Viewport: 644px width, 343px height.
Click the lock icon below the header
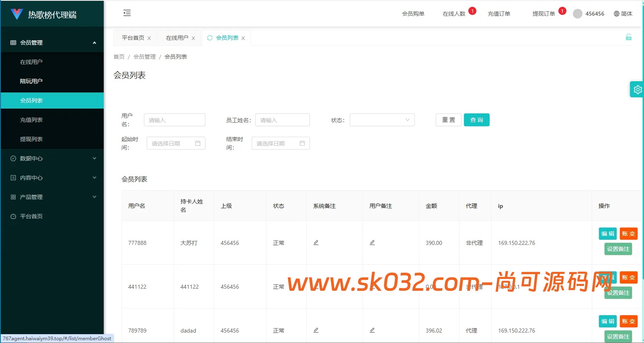pyautogui.click(x=629, y=37)
